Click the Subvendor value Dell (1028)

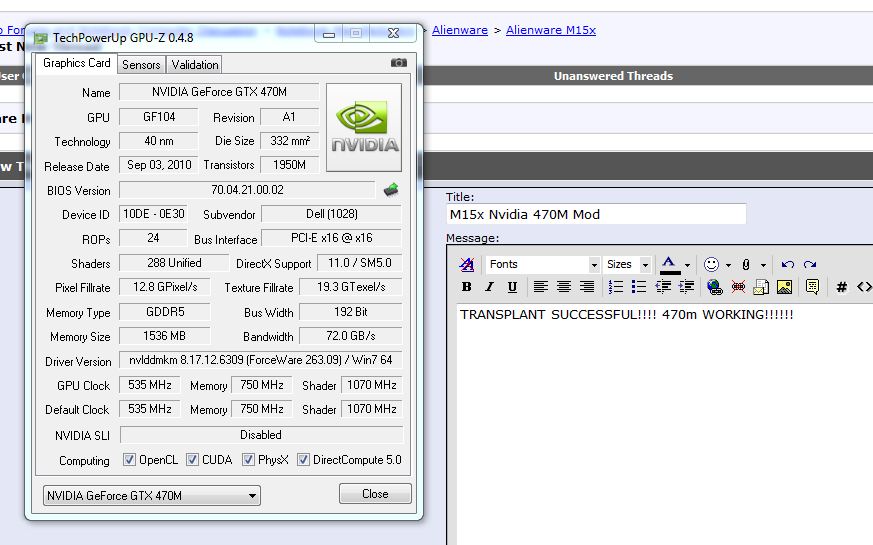(331, 214)
